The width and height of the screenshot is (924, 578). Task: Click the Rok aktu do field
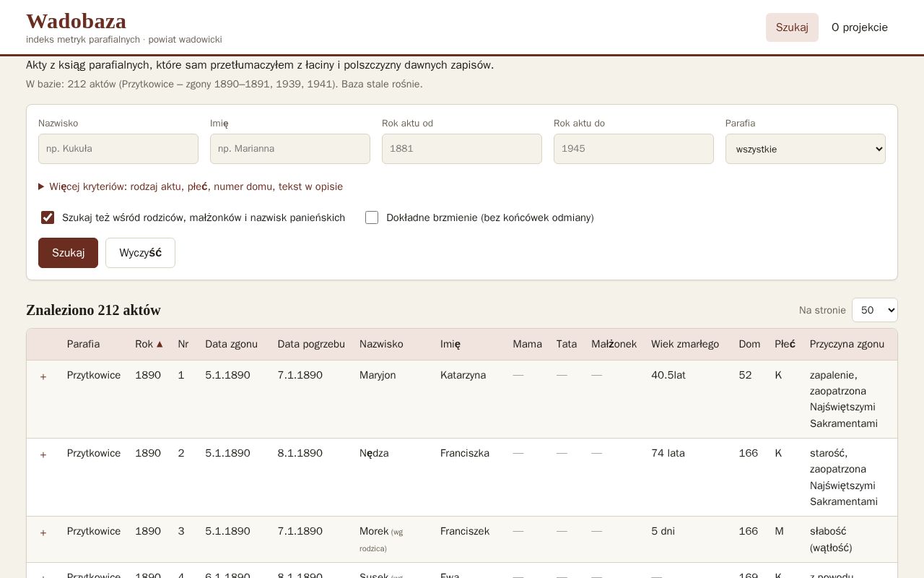(x=634, y=149)
